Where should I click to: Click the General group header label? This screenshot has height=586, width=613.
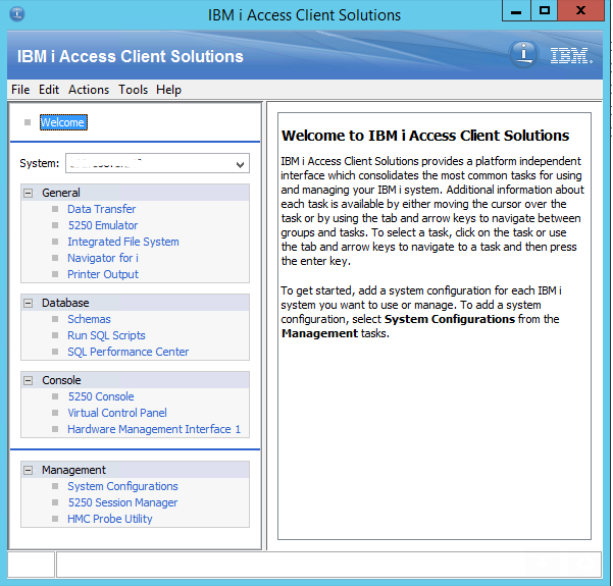(61, 193)
